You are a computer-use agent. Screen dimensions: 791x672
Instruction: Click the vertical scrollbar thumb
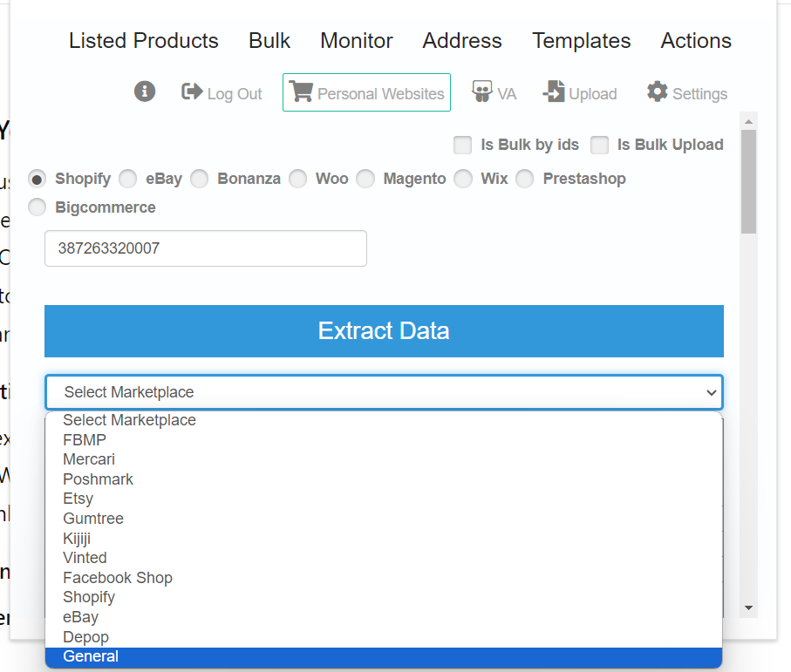[748, 182]
